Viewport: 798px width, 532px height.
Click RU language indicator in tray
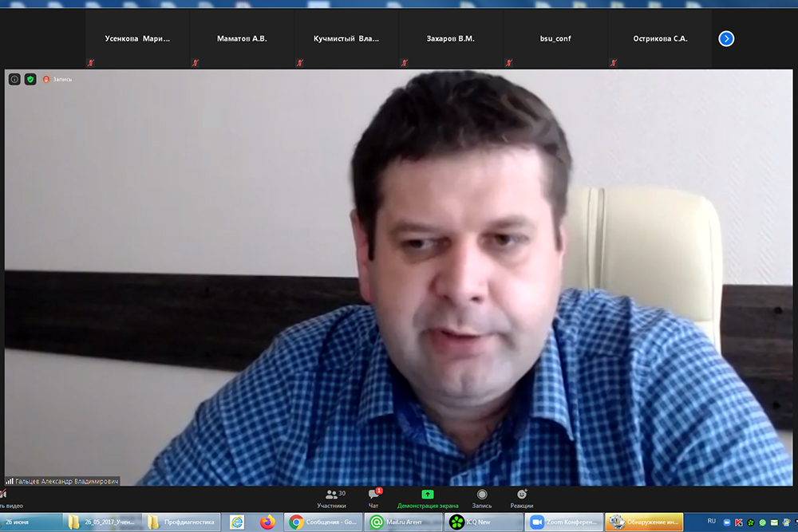coord(712,521)
